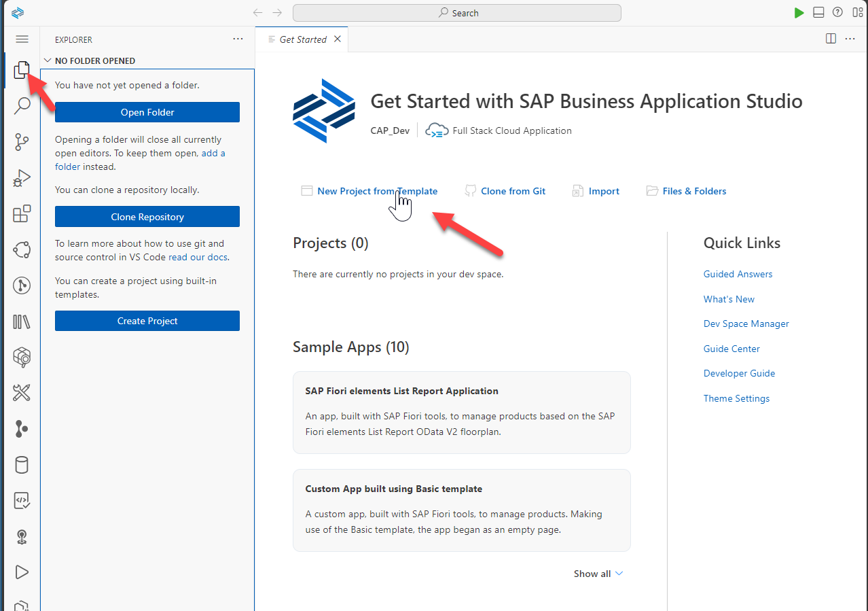Open the database cylinder icon
Viewport: 868px width, 611px height.
pyautogui.click(x=22, y=465)
